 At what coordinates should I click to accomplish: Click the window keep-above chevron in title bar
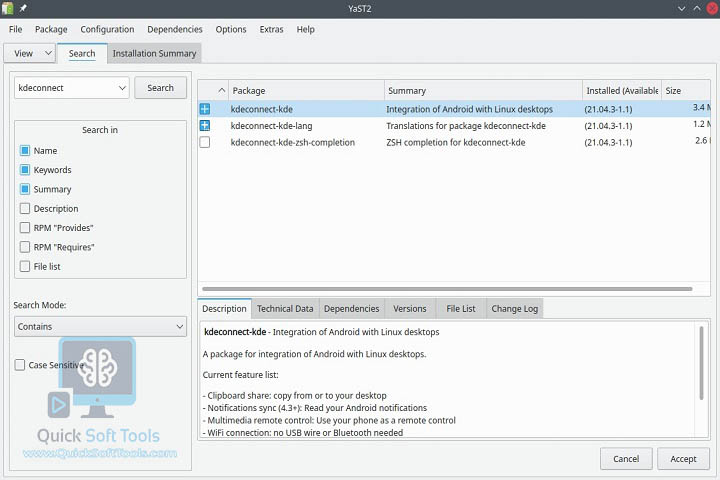pyautogui.click(x=697, y=8)
